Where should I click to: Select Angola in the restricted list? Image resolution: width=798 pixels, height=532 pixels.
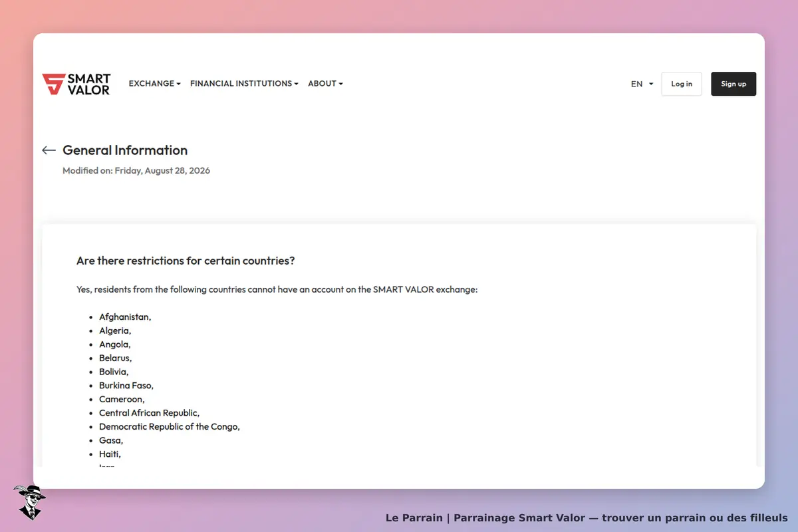tap(115, 344)
